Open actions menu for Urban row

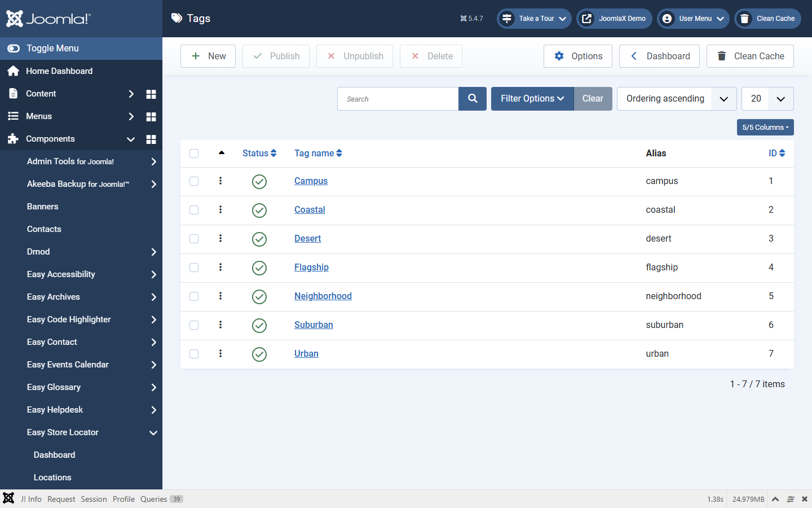click(220, 353)
